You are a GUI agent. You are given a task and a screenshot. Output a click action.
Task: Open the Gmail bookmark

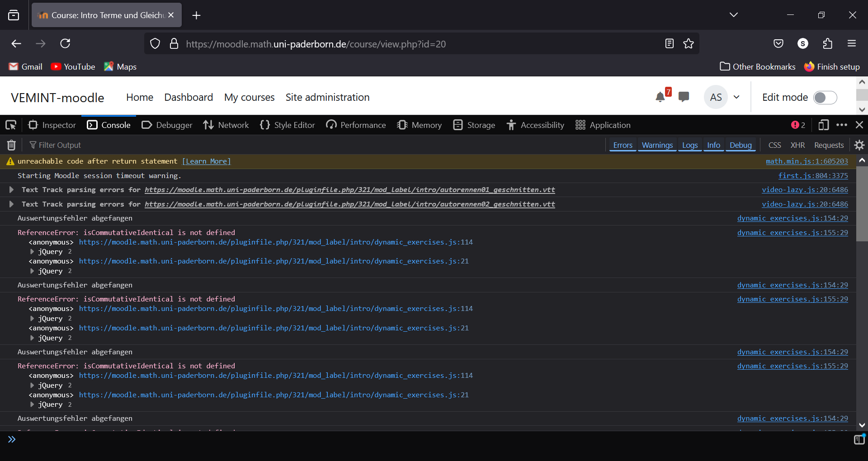26,66
